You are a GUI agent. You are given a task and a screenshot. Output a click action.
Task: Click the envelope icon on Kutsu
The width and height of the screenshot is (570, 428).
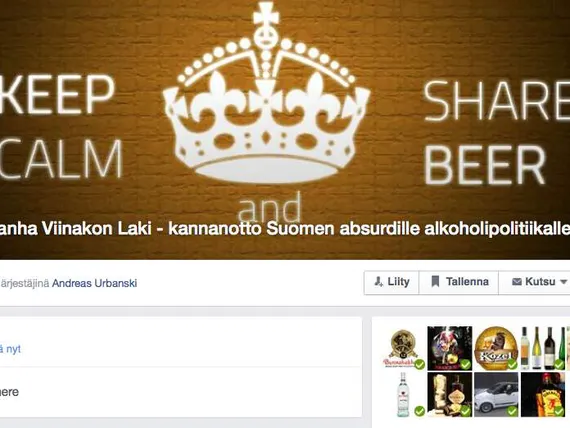[x=517, y=282]
